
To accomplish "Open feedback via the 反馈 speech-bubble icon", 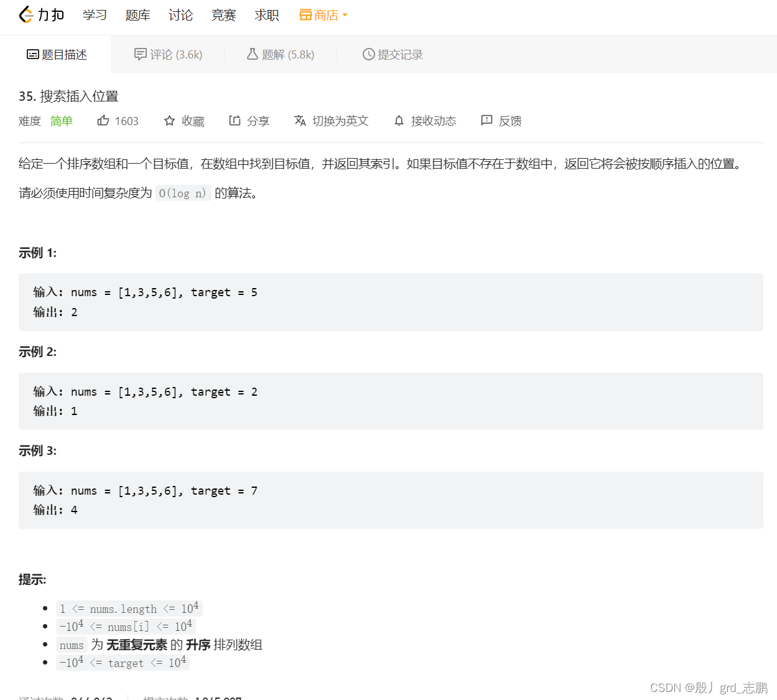I will [x=486, y=120].
